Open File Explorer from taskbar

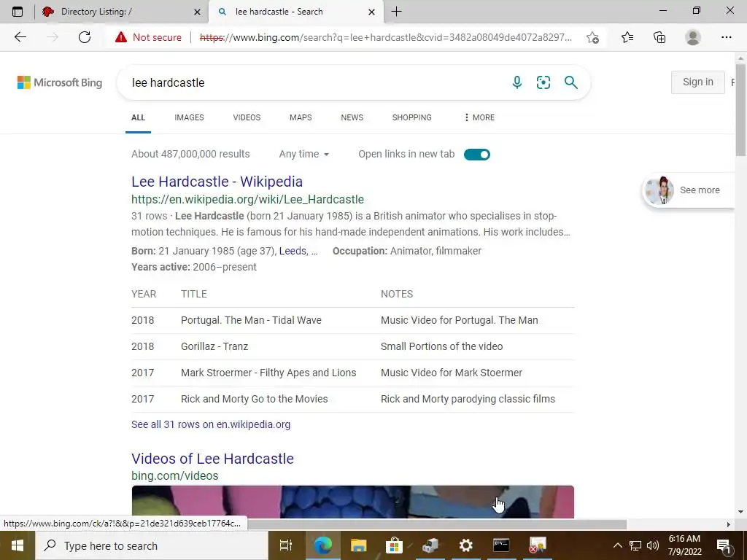click(358, 545)
